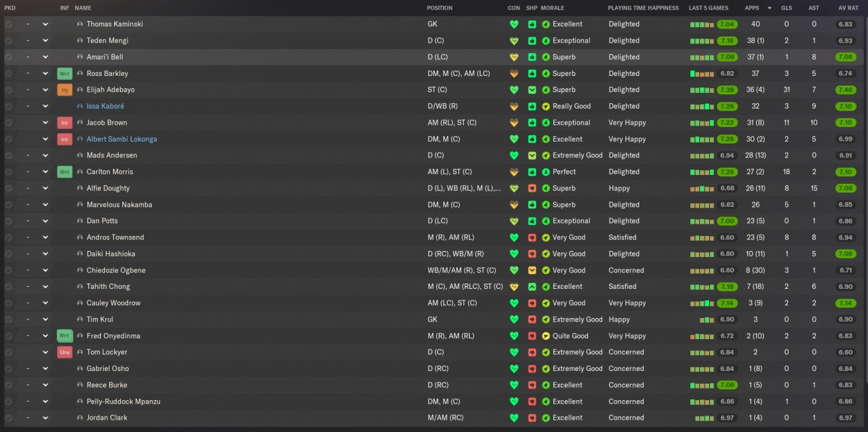Screen dimensions: 868x432
Task: Click Carlton Morris's Perfect morale arrow icon
Action: pos(546,172)
